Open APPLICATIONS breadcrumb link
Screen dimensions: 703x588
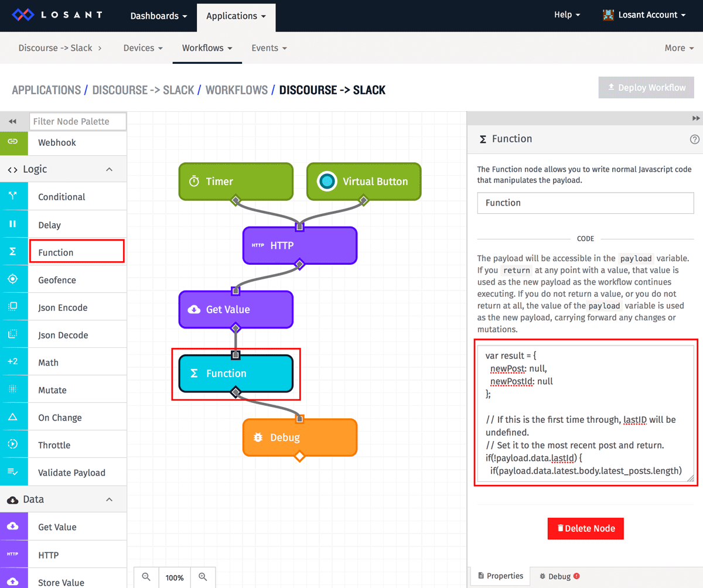[46, 90]
